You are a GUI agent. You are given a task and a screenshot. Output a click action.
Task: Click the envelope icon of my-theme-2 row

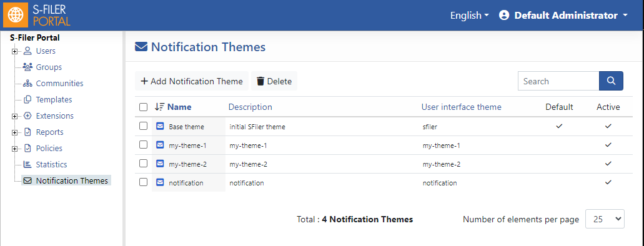click(160, 164)
